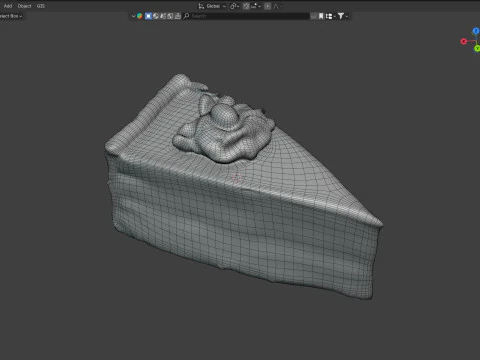480x360 pixels.
Task: Open the Add menu
Action: pos(8,6)
